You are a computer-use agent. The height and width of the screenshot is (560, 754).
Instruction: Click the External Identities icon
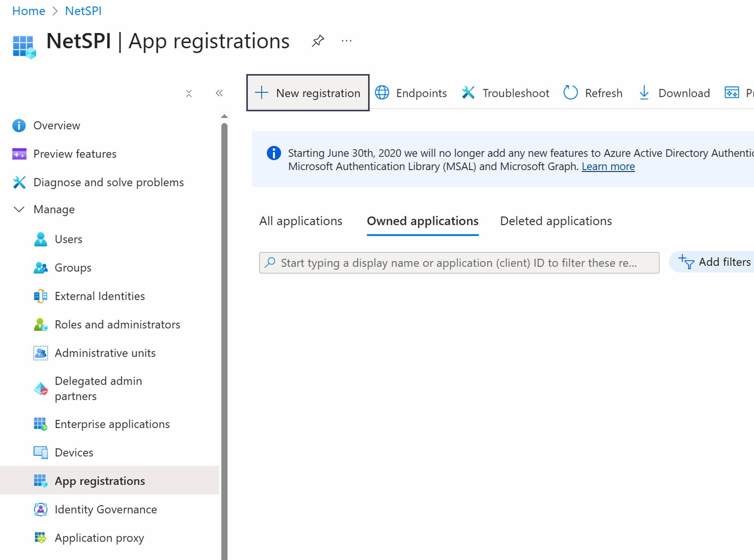click(x=41, y=296)
